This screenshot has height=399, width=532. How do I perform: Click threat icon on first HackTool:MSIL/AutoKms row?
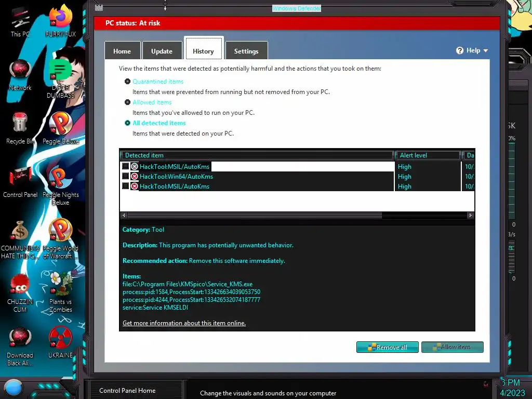coord(135,167)
